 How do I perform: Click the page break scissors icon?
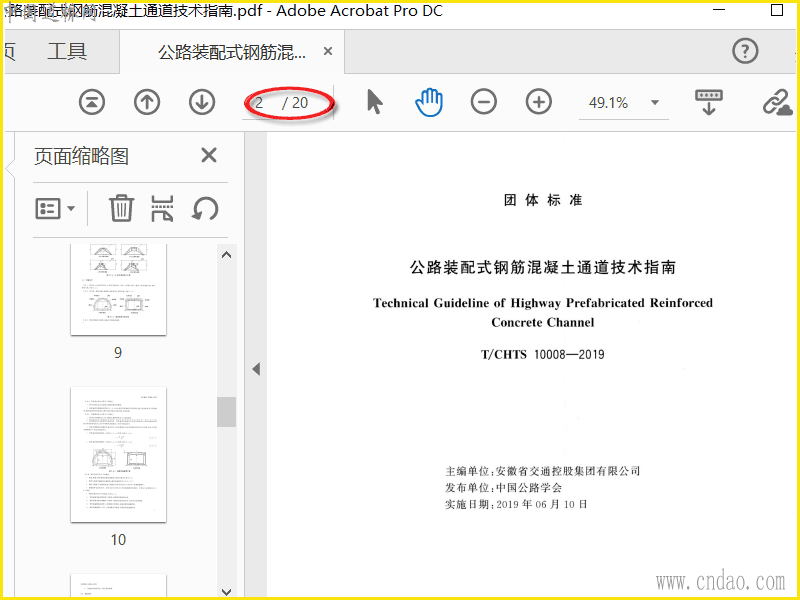163,208
